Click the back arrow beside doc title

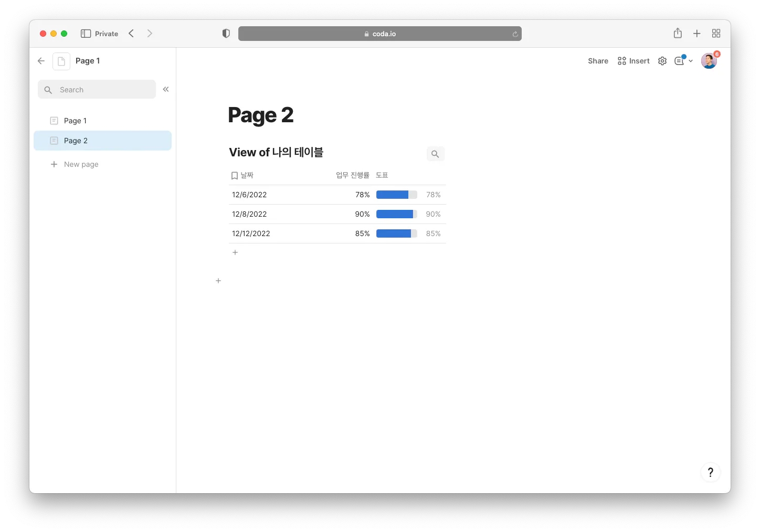(41, 61)
